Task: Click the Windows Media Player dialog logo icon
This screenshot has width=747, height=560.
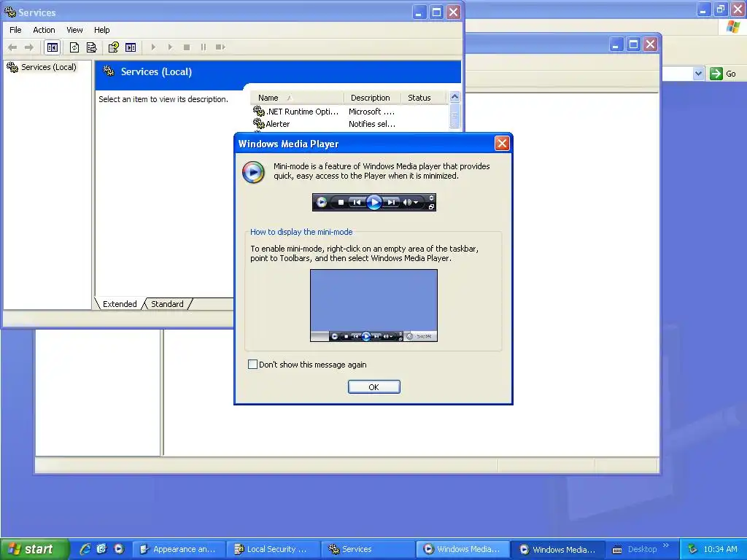Action: (x=253, y=172)
